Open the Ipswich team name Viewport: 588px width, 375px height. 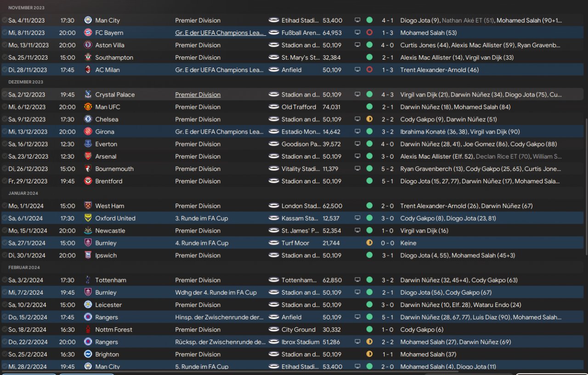pyautogui.click(x=106, y=256)
